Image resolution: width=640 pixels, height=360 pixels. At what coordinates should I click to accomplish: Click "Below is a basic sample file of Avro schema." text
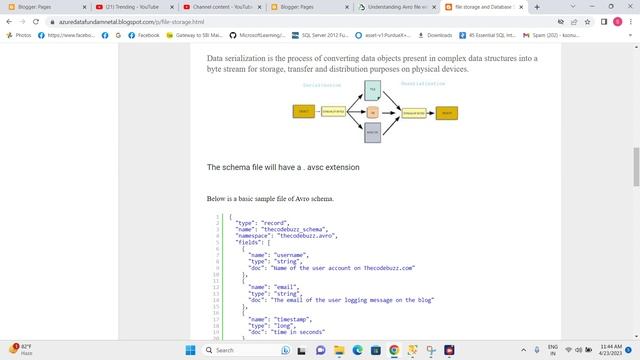(x=270, y=199)
